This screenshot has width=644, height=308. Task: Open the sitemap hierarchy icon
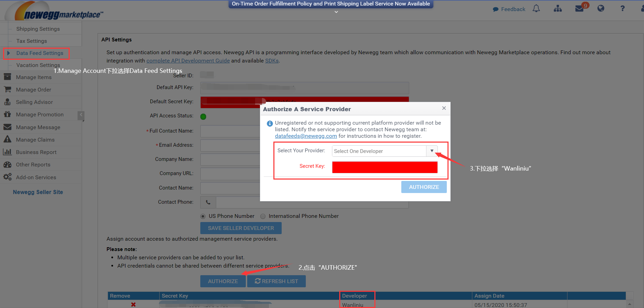(x=558, y=9)
